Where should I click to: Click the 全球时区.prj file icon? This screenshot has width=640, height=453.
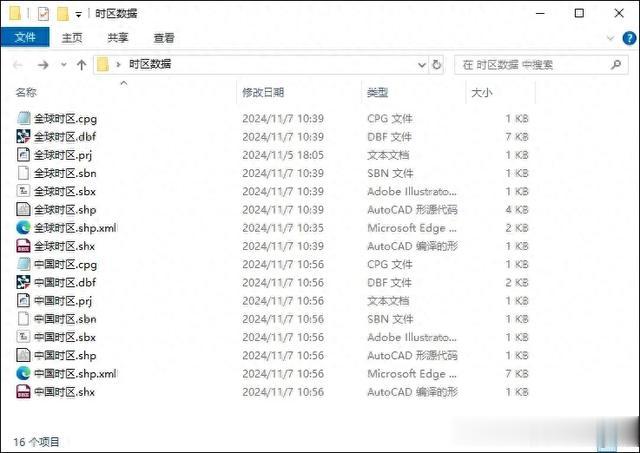[23, 155]
